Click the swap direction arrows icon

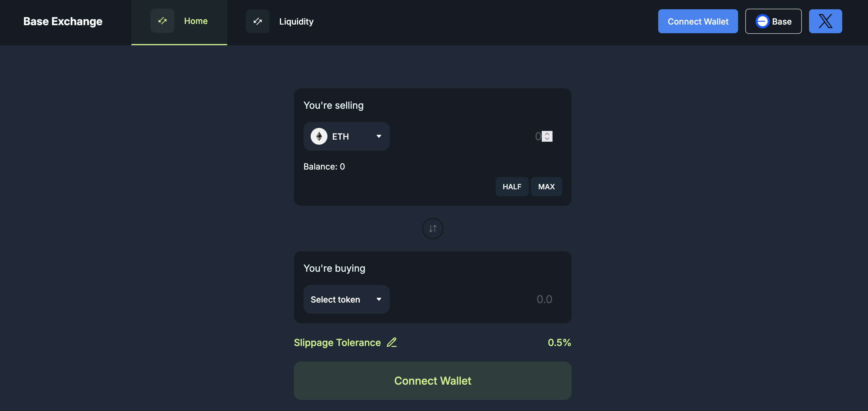pos(433,229)
